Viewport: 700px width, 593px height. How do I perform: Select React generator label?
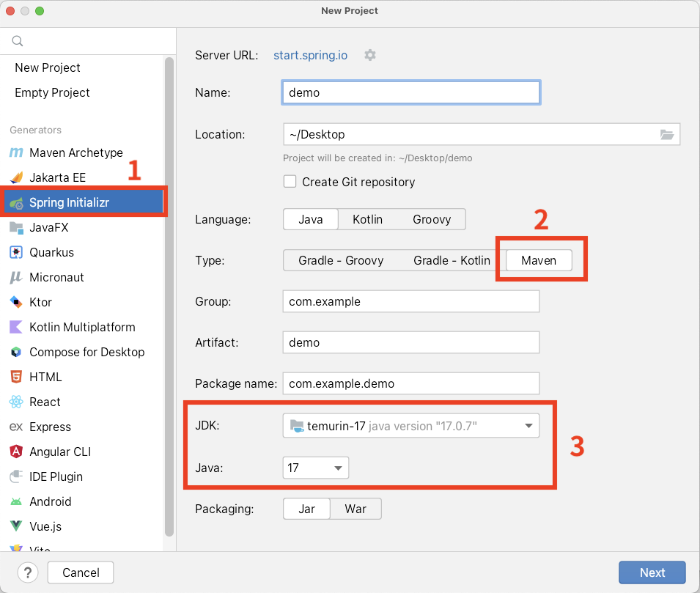[x=45, y=402]
